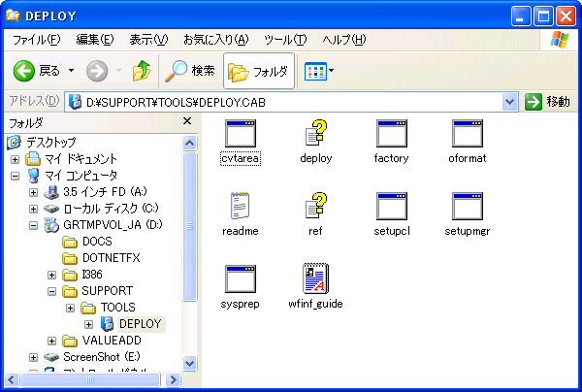Select DEPLOY cabinet in folder tree
Image resolution: width=582 pixels, height=392 pixels.
point(140,324)
